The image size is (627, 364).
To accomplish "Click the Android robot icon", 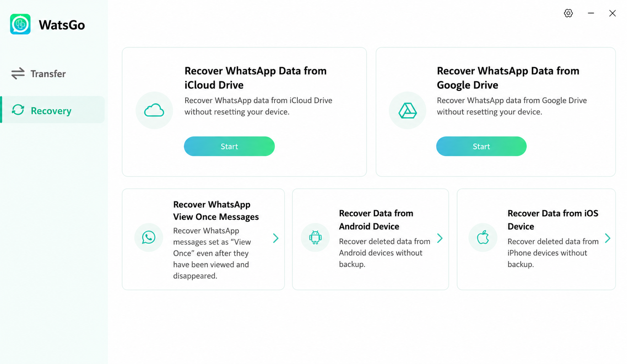I will [315, 238].
